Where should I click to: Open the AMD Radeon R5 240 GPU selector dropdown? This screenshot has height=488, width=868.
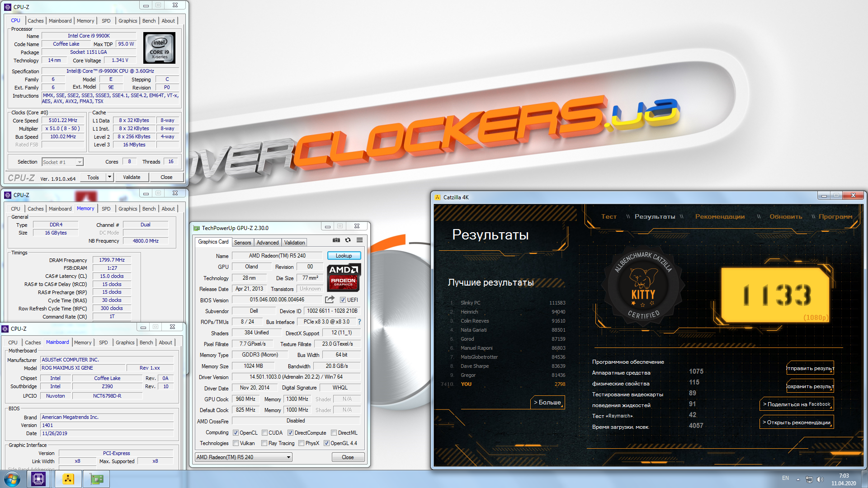pyautogui.click(x=244, y=457)
